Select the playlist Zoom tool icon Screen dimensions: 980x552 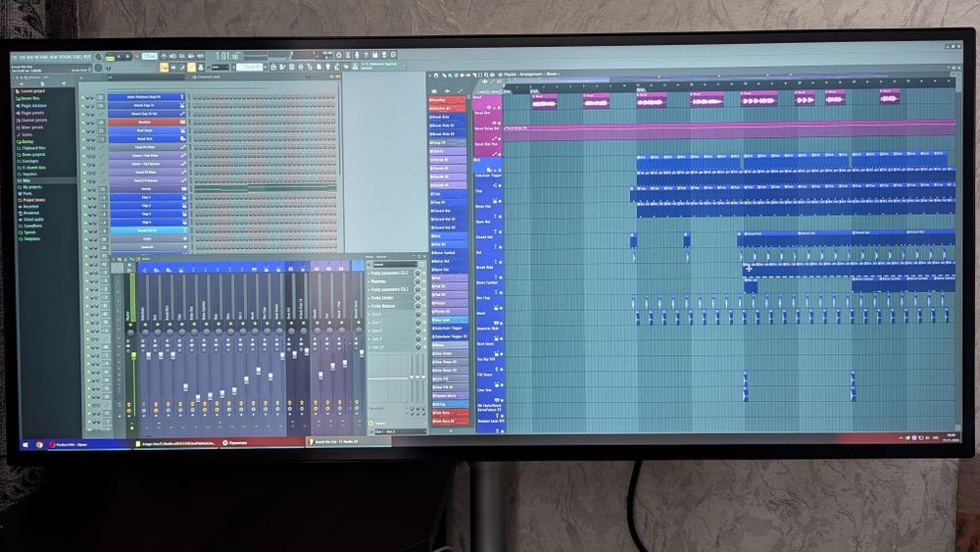point(486,75)
